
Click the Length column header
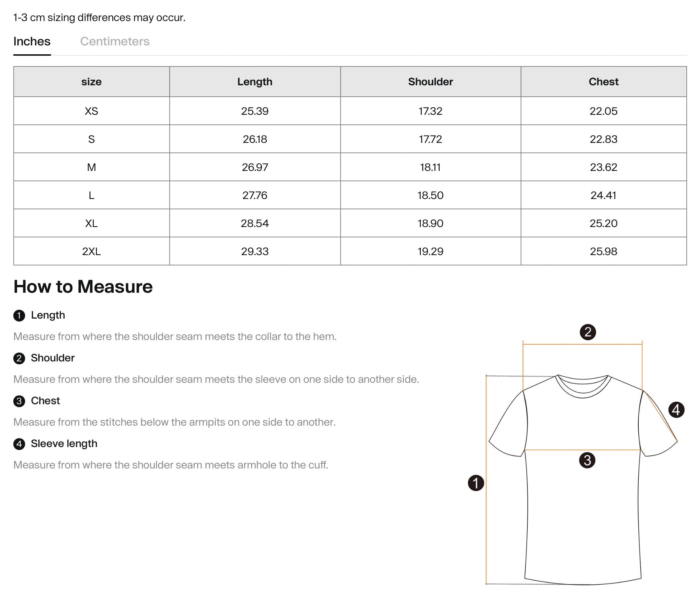point(255,82)
